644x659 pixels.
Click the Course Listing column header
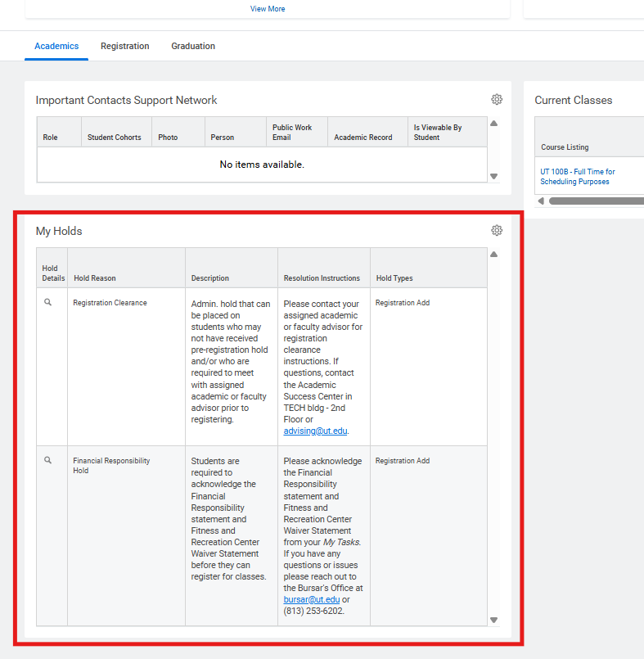(565, 147)
